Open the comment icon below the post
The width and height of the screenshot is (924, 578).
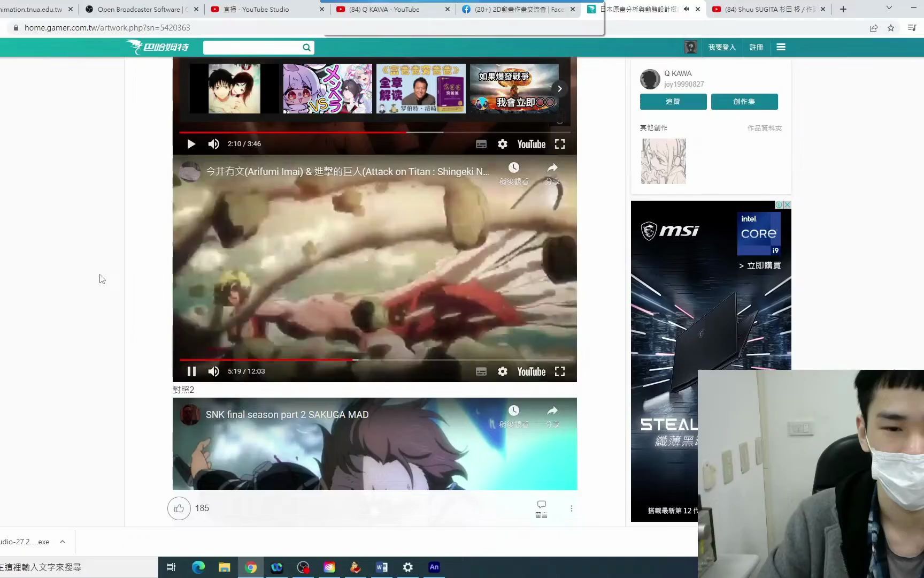coord(541,508)
